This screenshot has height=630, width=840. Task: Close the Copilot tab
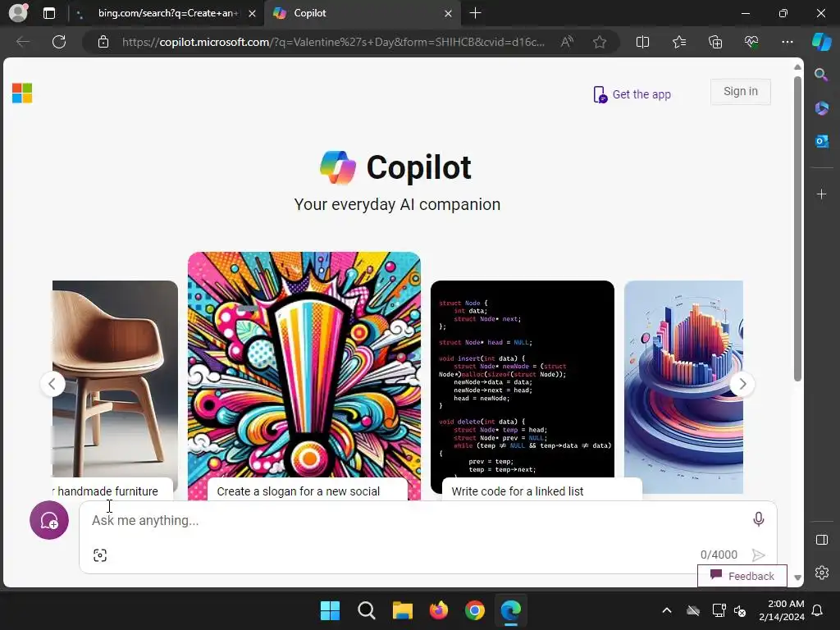click(448, 13)
